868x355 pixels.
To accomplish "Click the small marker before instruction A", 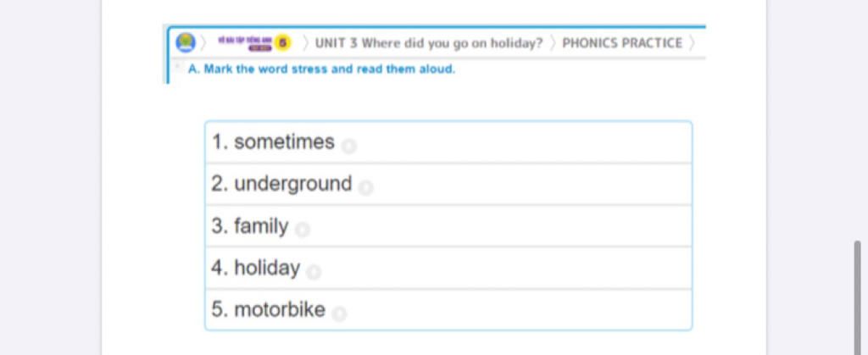I will [178, 66].
